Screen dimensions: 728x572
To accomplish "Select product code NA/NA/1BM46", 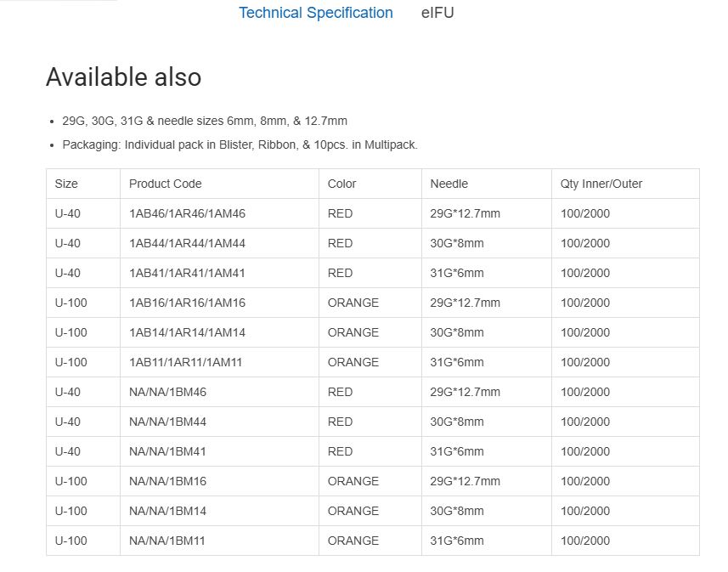I will (x=167, y=392).
